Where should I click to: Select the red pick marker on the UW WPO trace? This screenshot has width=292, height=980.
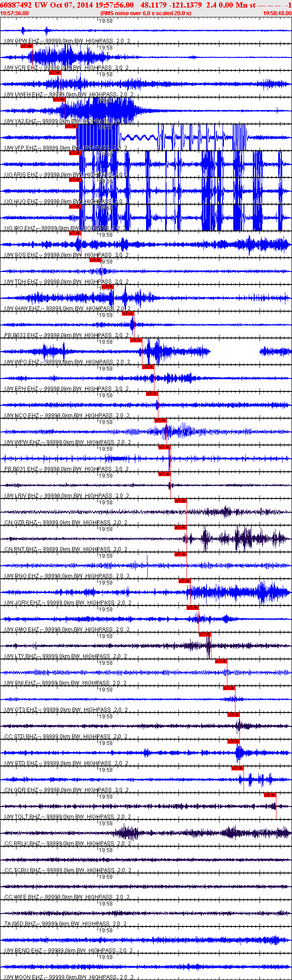(136, 340)
